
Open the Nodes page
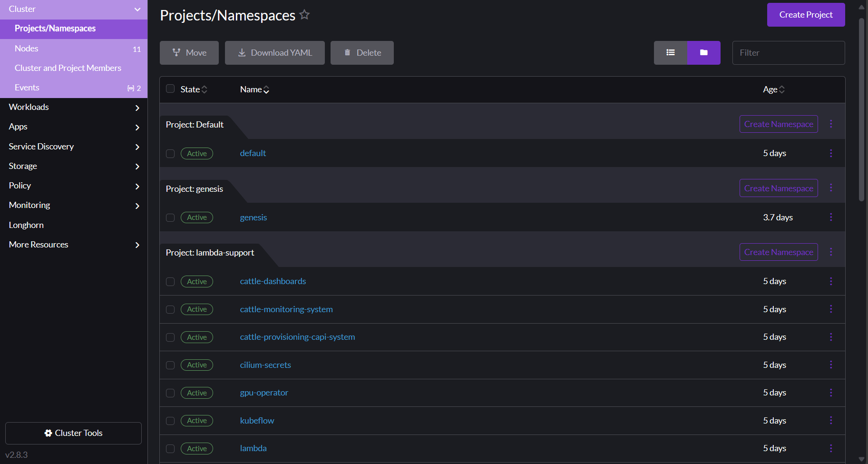pos(26,48)
